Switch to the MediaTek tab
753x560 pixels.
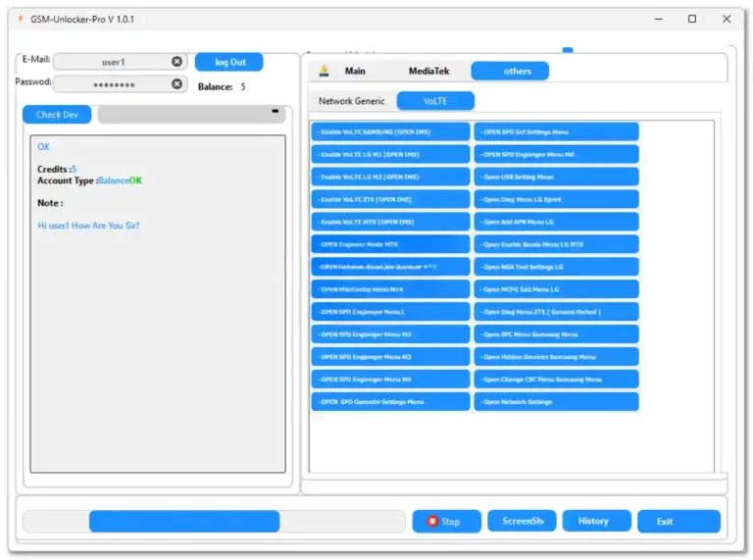pos(428,71)
